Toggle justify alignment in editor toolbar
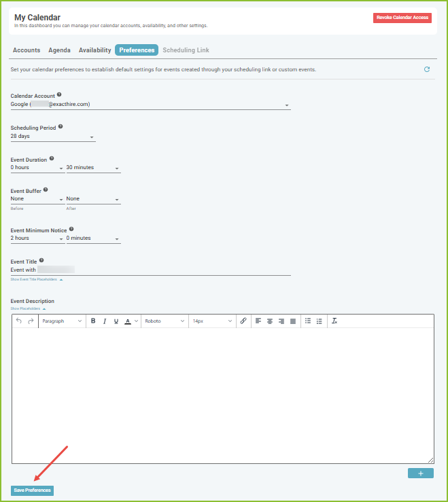This screenshot has height=502, width=448. coord(293,321)
